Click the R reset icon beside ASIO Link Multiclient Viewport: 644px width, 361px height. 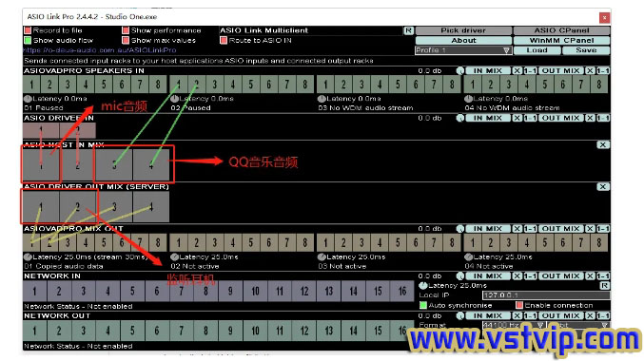click(x=408, y=30)
